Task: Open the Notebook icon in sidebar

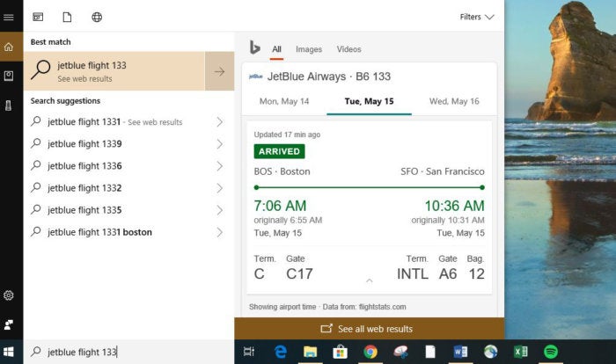Action: click(x=9, y=76)
